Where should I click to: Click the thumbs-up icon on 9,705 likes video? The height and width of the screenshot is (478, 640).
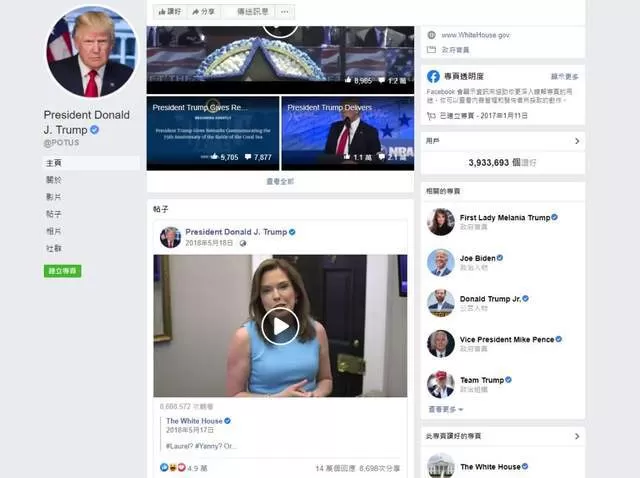coord(214,156)
